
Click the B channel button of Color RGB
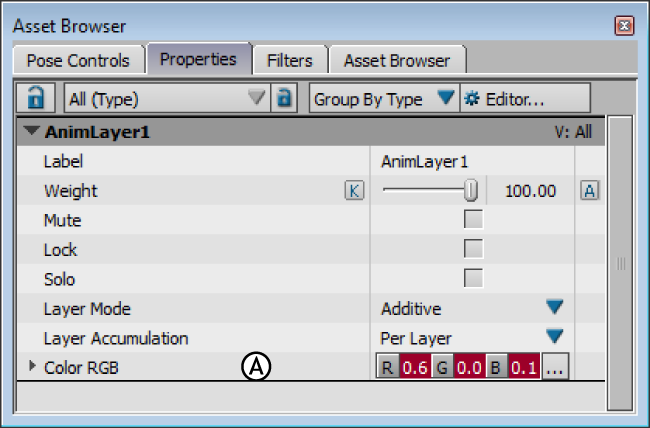tap(496, 368)
